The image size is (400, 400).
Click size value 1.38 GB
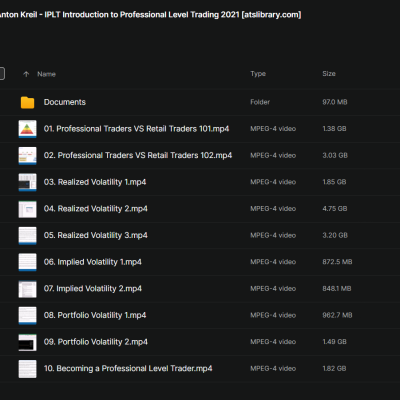click(334, 129)
